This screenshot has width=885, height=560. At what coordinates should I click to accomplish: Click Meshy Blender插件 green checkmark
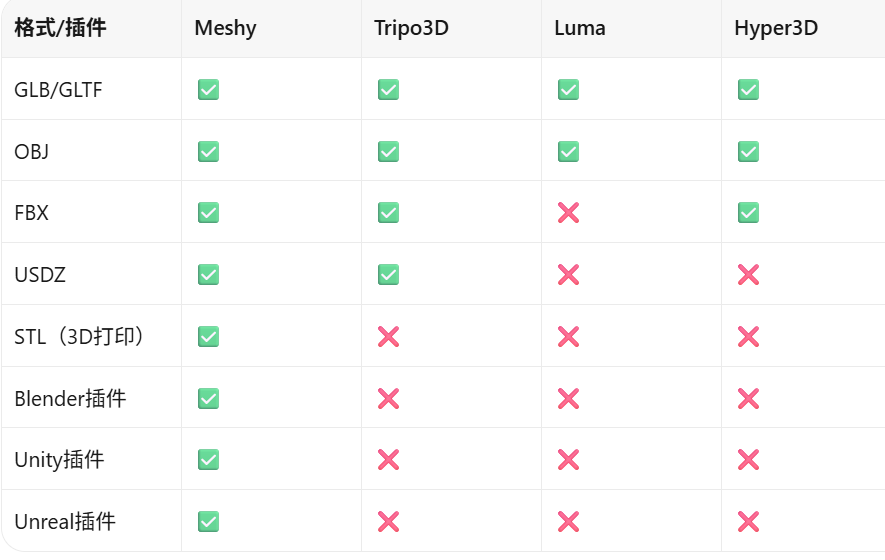(208, 399)
